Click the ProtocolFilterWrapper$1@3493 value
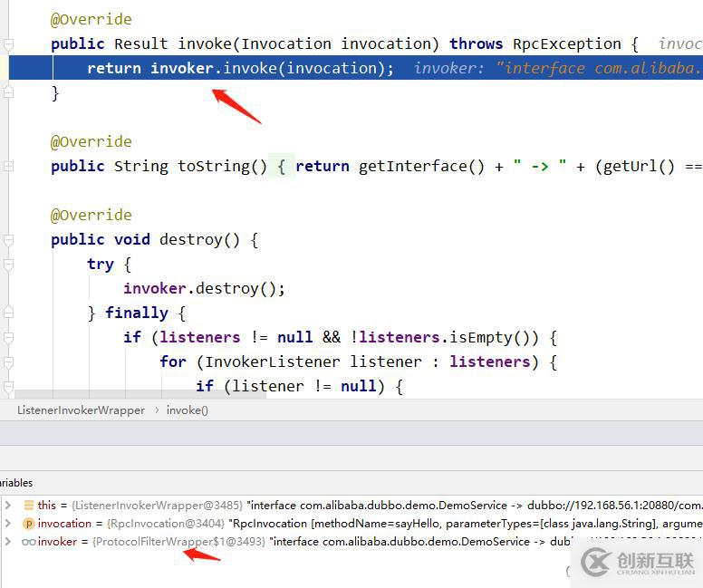 178,541
